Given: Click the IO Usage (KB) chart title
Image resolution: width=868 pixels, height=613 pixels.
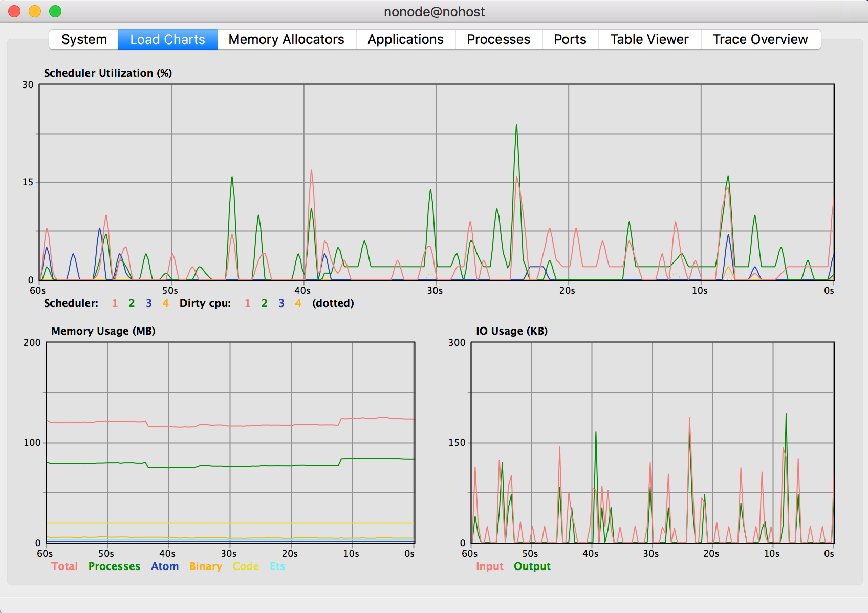Looking at the screenshot, I should (x=512, y=331).
